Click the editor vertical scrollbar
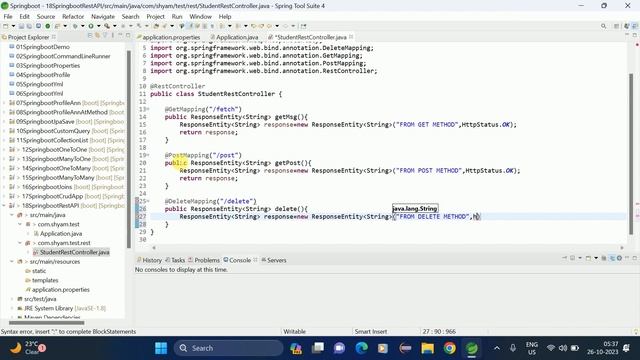This screenshot has width=640, height=360. point(631,154)
